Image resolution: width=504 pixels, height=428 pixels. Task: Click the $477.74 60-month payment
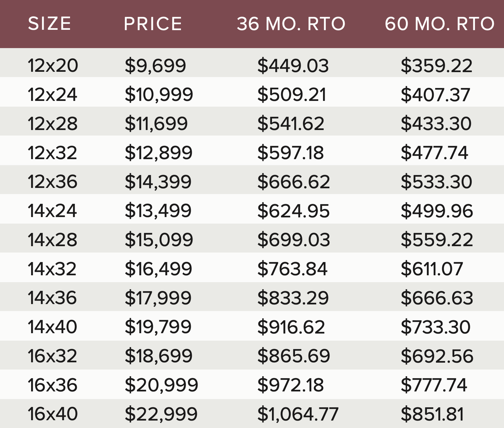pos(434,153)
